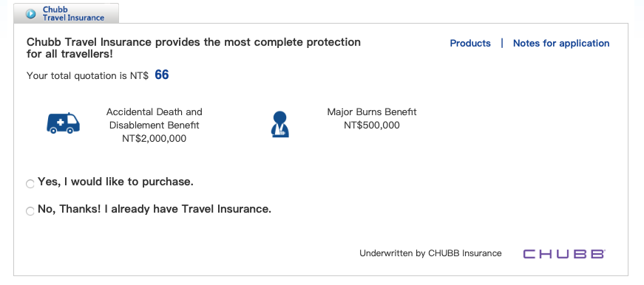Click the 'Your total quotation is NT$' text
The image size is (644, 285).
click(87, 76)
